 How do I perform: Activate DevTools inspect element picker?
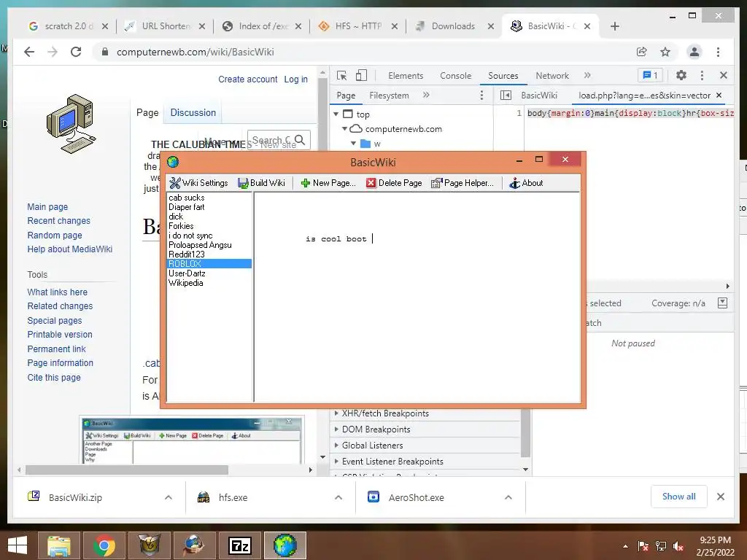tap(341, 75)
